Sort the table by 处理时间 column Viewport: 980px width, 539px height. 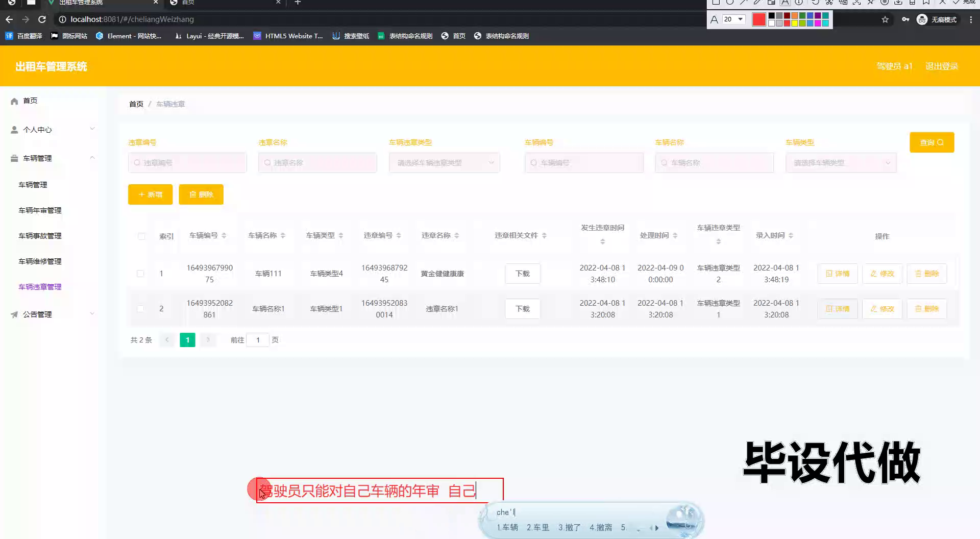point(675,235)
